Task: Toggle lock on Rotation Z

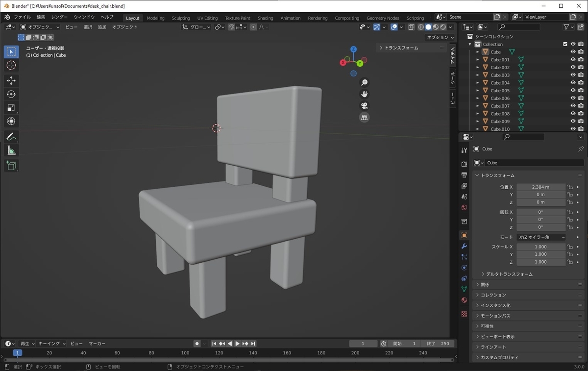Action: point(570,227)
